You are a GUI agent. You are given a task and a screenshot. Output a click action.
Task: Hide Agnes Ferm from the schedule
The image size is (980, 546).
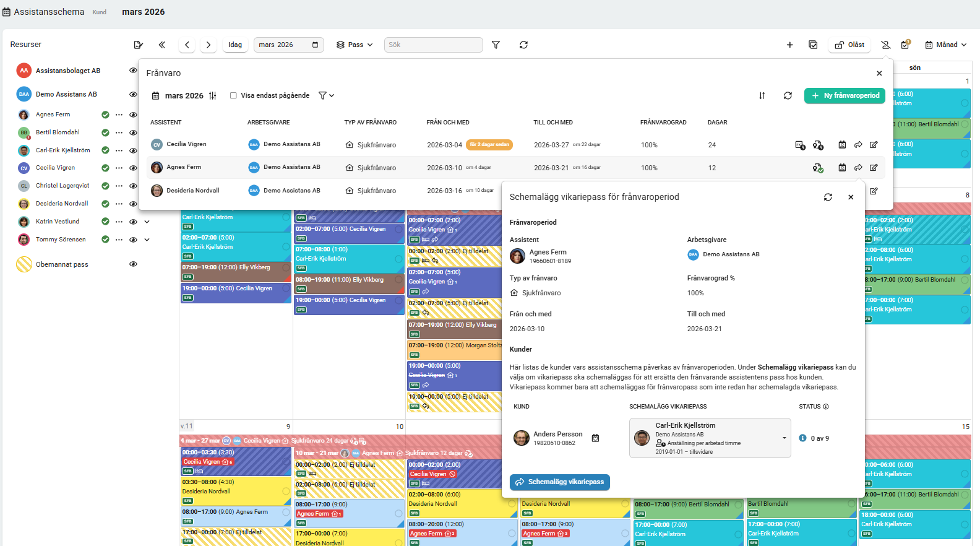pyautogui.click(x=133, y=115)
